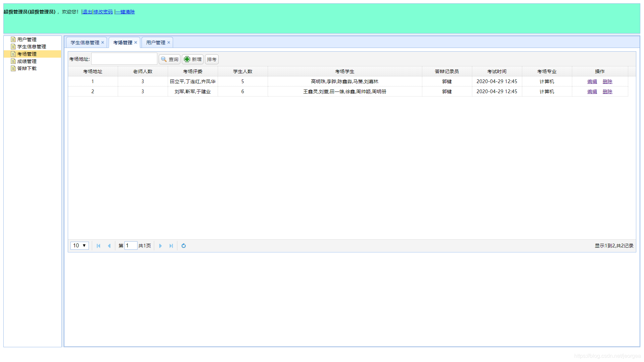The width and height of the screenshot is (644, 362).
Task: Open 成绩管理 in the sidebar tree
Action: click(27, 61)
